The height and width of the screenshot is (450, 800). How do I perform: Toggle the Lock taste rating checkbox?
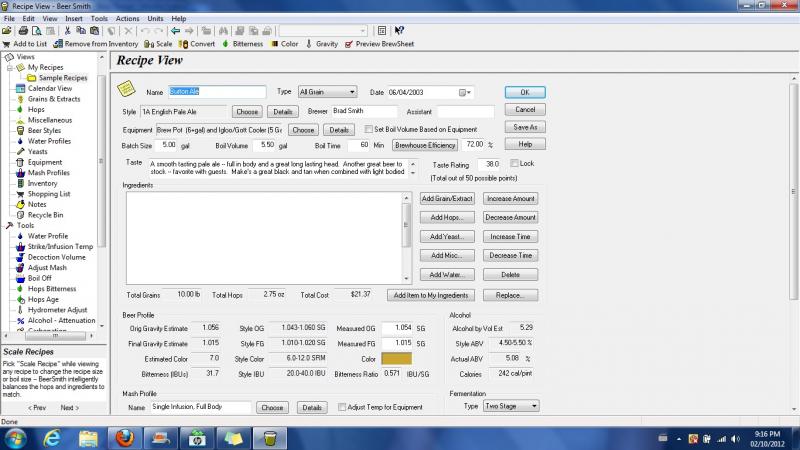pos(514,163)
